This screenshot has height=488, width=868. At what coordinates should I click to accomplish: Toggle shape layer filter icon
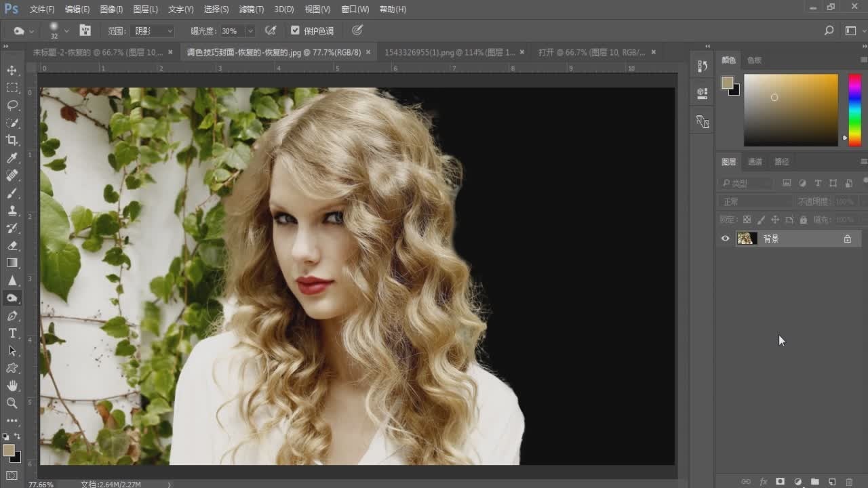pyautogui.click(x=833, y=183)
